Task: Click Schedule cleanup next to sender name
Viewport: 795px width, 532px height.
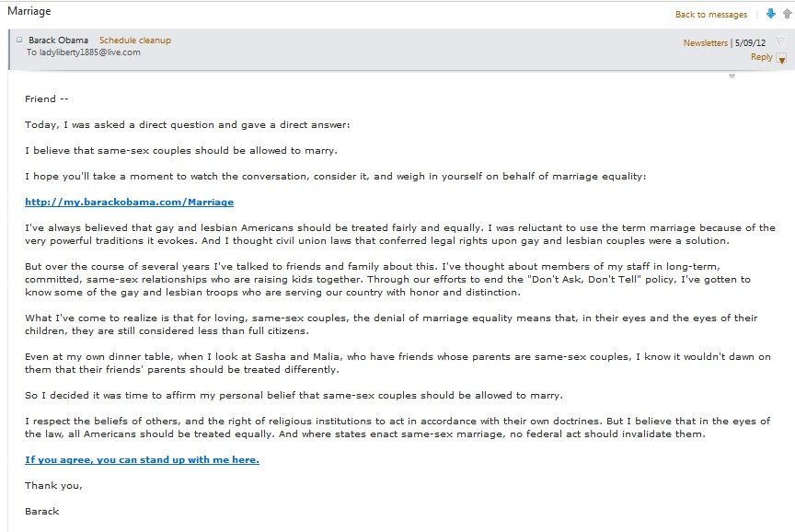Action: 135,40
